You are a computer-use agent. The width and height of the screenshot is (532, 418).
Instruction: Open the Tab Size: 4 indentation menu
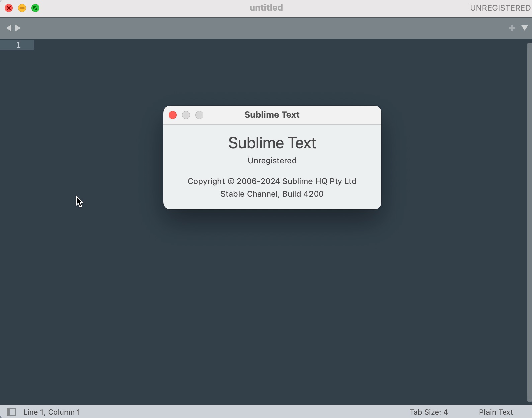tap(429, 412)
